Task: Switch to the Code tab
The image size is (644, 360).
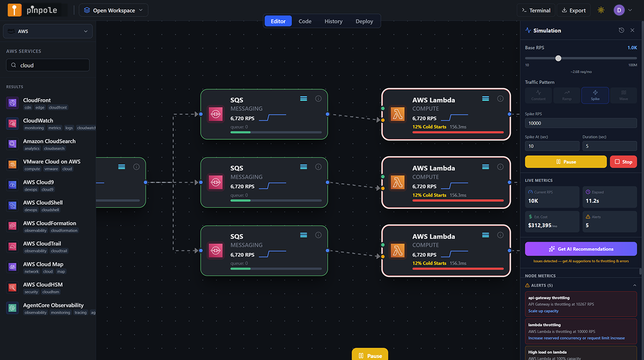Action: pyautogui.click(x=304, y=21)
